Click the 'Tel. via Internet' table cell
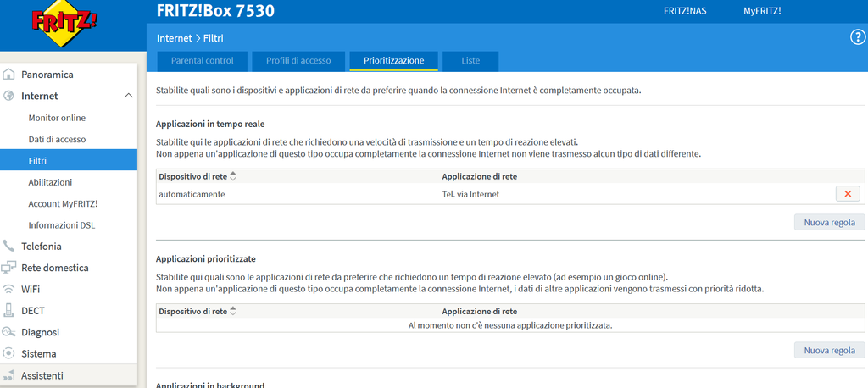The height and width of the screenshot is (388, 868). pyautogui.click(x=470, y=194)
